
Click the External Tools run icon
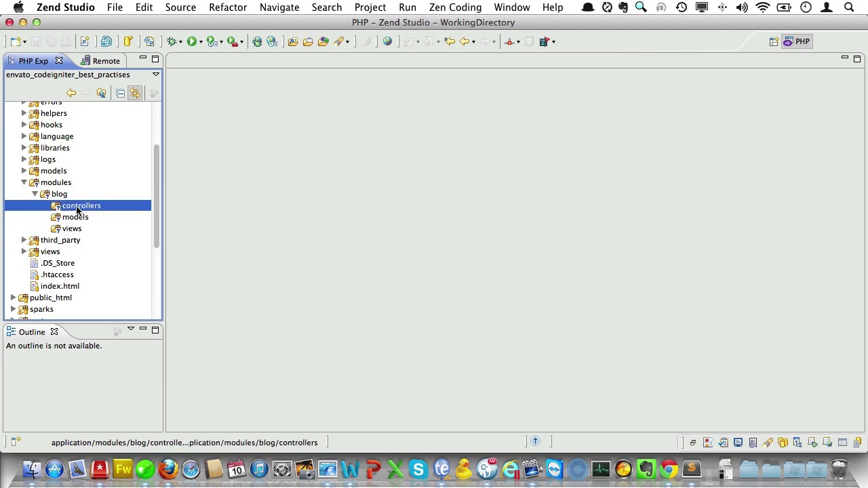[x=232, y=41]
